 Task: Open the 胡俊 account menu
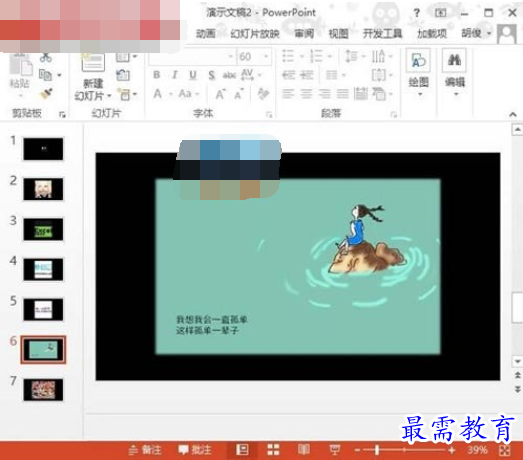(476, 33)
